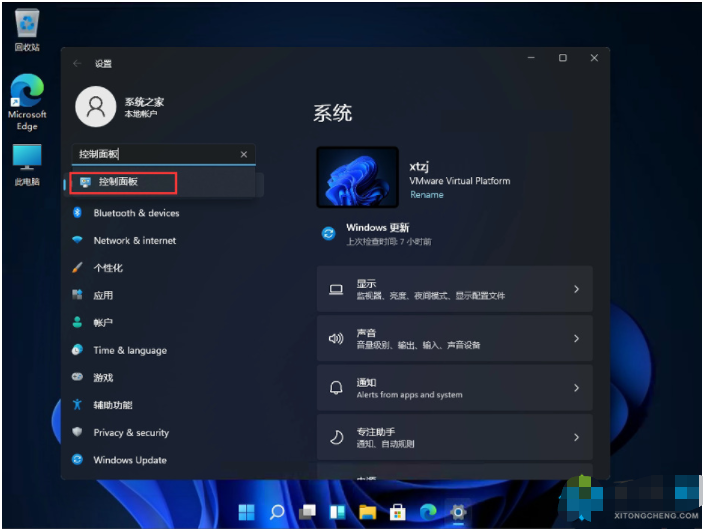Click the Windows 更新 status link

point(377,228)
